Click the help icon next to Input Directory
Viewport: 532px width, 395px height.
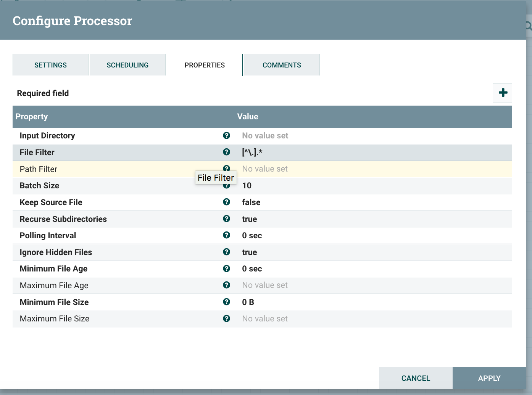pos(226,136)
